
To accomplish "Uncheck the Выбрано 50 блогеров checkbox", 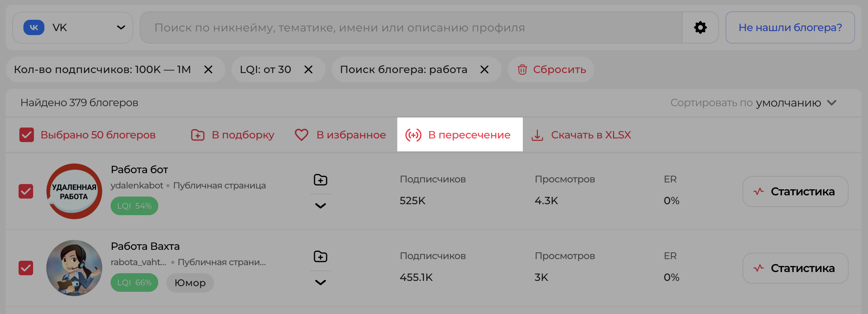I will [27, 135].
